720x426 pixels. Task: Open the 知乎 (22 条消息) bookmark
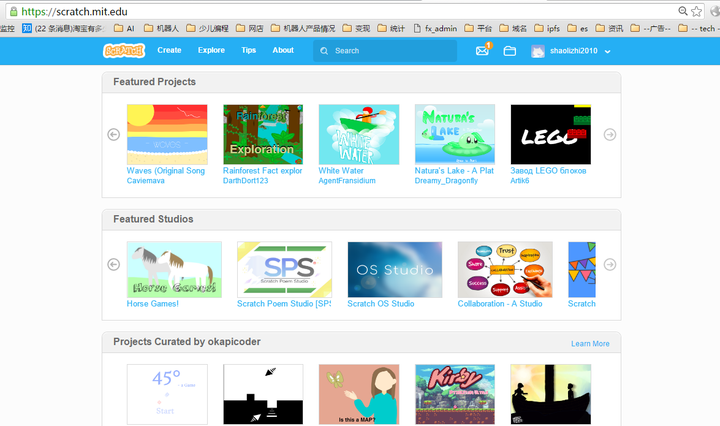pyautogui.click(x=63, y=28)
